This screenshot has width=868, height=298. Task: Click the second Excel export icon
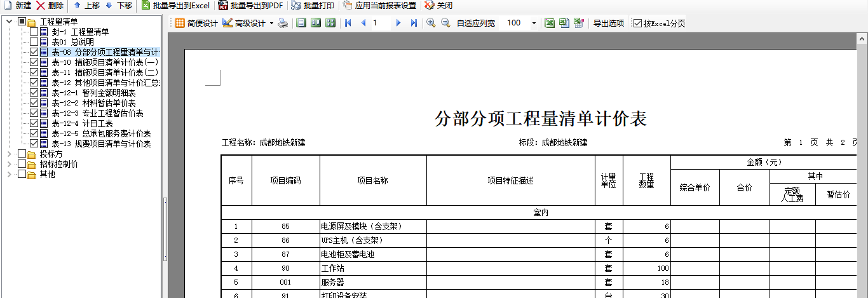564,23
